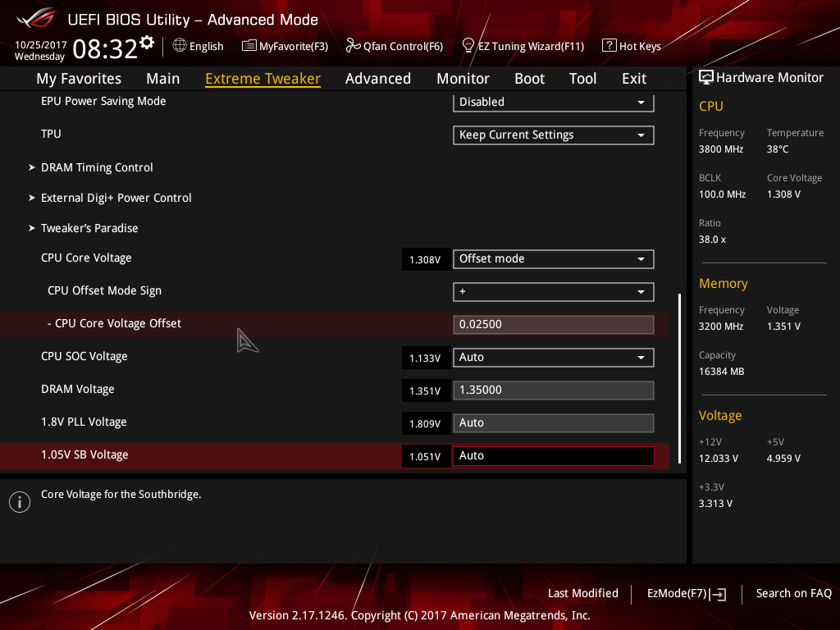Click the 1.351V DRAM voltage reading

(426, 391)
